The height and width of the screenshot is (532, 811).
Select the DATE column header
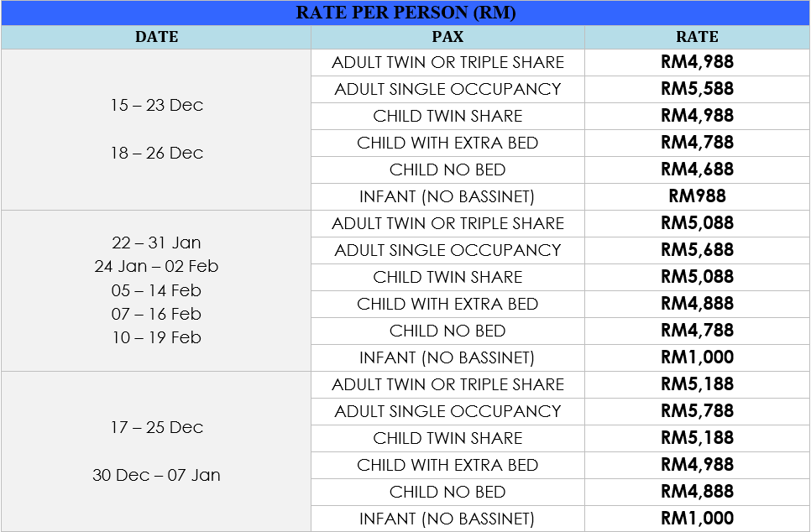pos(156,37)
